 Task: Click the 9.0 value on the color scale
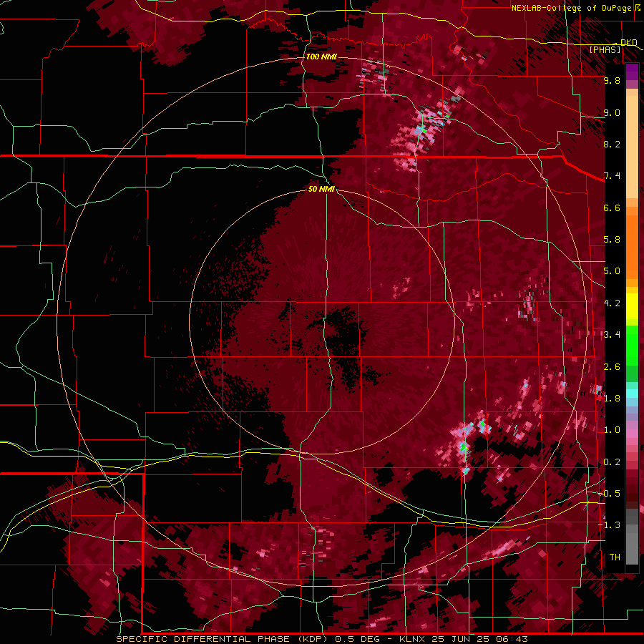tap(612, 112)
